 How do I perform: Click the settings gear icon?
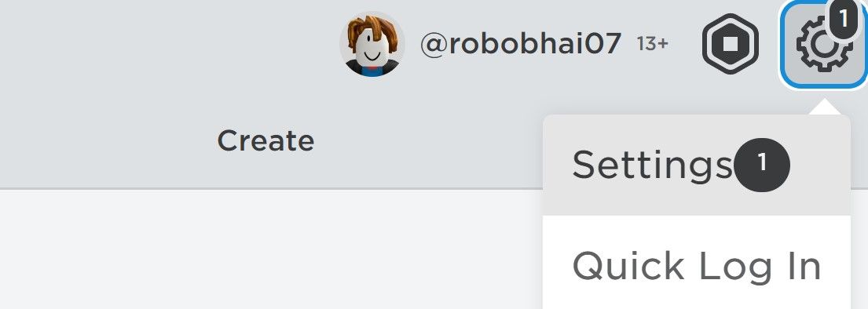(822, 44)
